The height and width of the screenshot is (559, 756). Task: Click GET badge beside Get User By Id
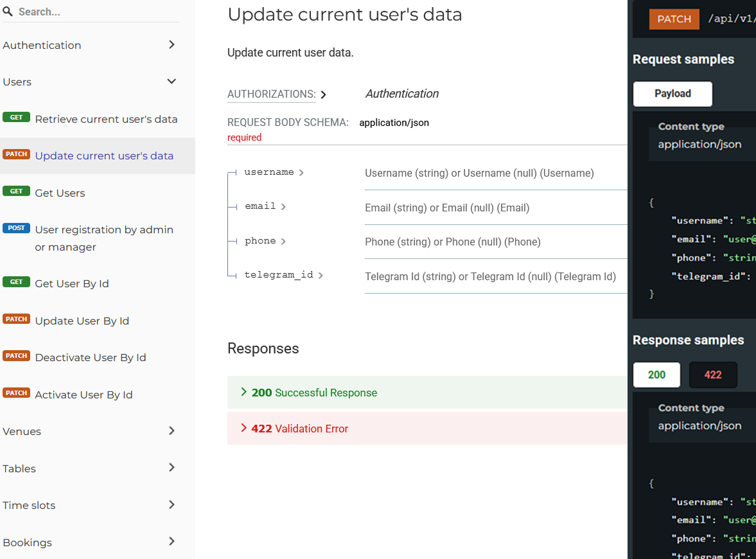[x=17, y=281]
